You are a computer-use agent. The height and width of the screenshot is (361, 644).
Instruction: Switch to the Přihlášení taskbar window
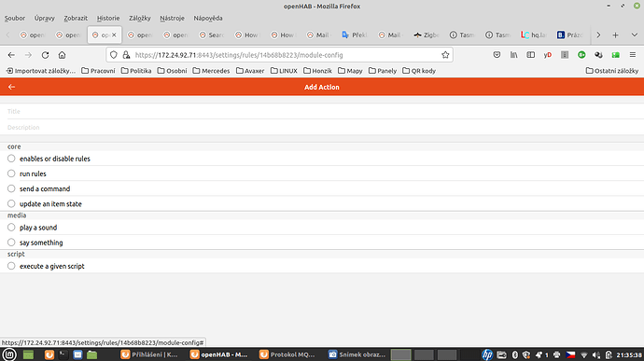point(150,354)
